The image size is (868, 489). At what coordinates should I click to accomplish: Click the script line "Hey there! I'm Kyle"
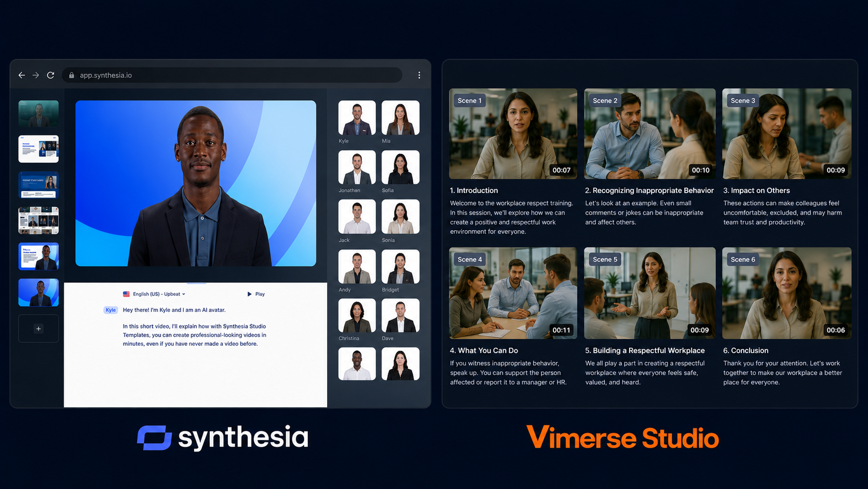coord(174,310)
